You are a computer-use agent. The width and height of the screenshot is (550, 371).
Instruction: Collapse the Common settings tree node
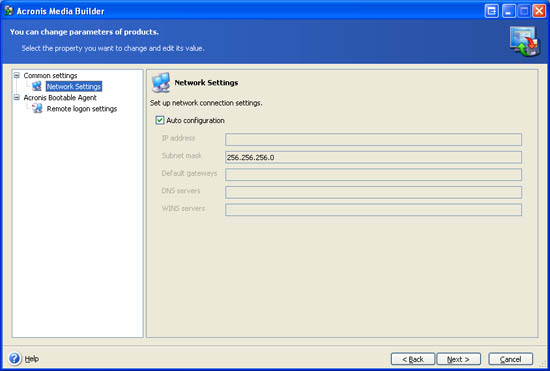(16, 75)
